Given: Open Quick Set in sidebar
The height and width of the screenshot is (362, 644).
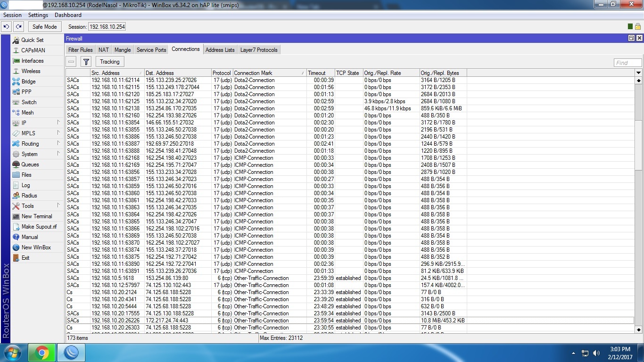Looking at the screenshot, I should pyautogui.click(x=32, y=40).
